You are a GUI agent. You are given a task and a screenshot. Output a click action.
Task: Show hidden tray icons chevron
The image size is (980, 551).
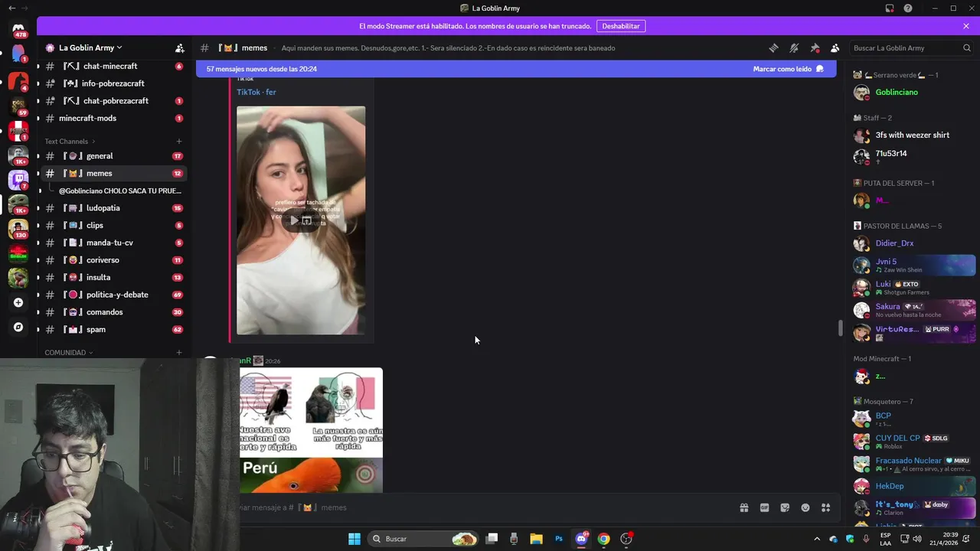(816, 539)
